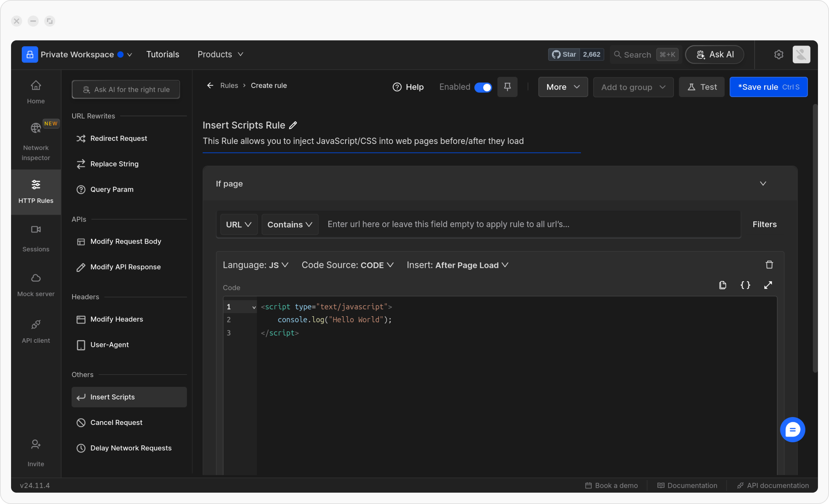Click the Save rule button
The width and height of the screenshot is (829, 504).
coord(768,87)
